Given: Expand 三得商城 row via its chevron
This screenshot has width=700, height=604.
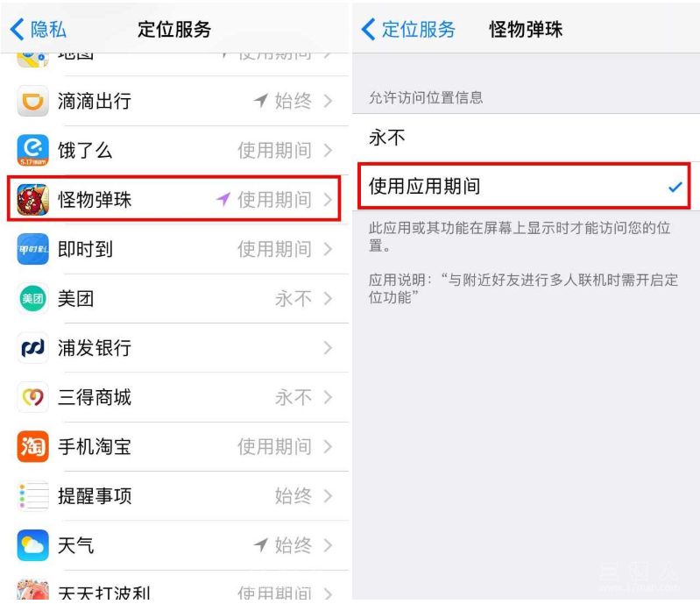Looking at the screenshot, I should (329, 397).
